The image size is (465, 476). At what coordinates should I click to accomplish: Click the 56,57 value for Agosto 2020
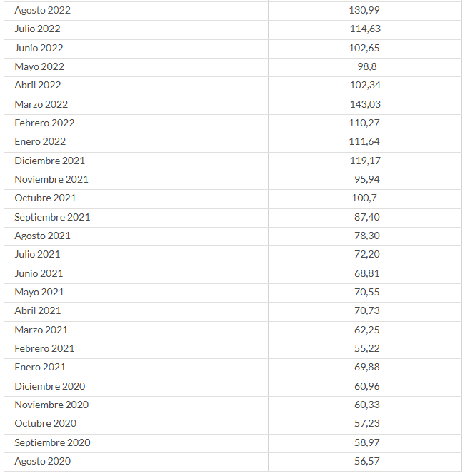pos(367,462)
